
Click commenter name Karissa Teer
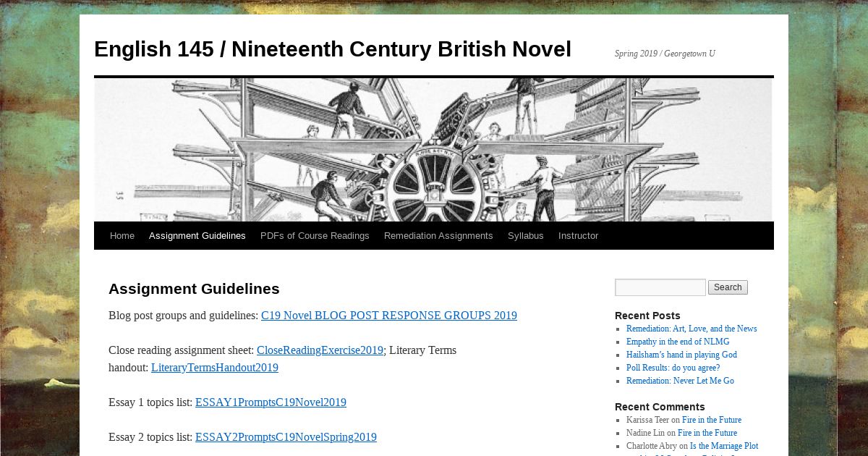[648, 420]
